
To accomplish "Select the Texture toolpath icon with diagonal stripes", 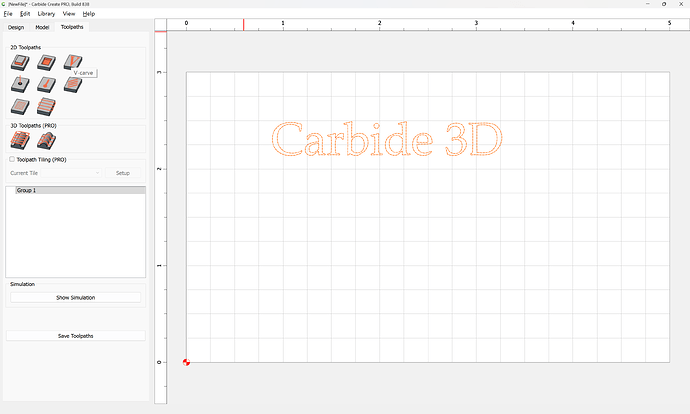I will (x=71, y=85).
